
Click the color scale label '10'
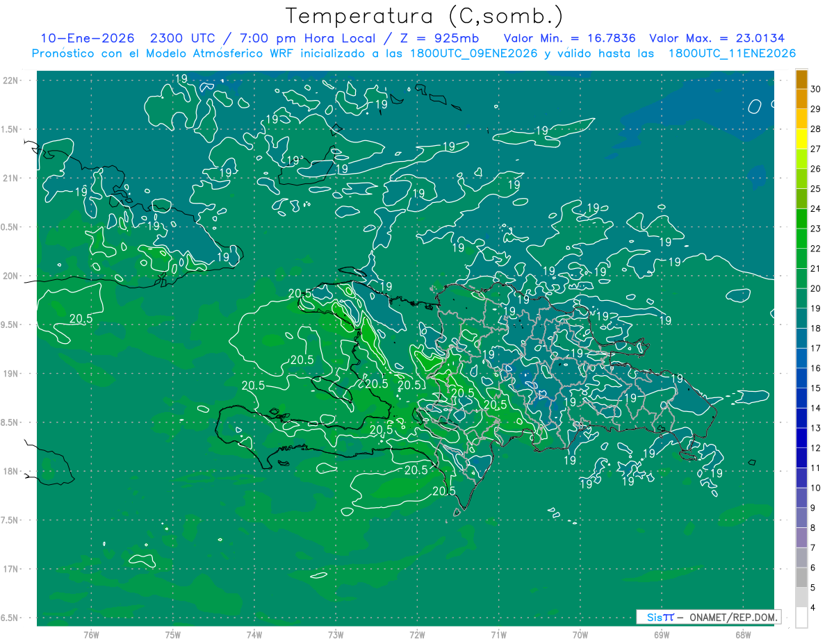816,488
